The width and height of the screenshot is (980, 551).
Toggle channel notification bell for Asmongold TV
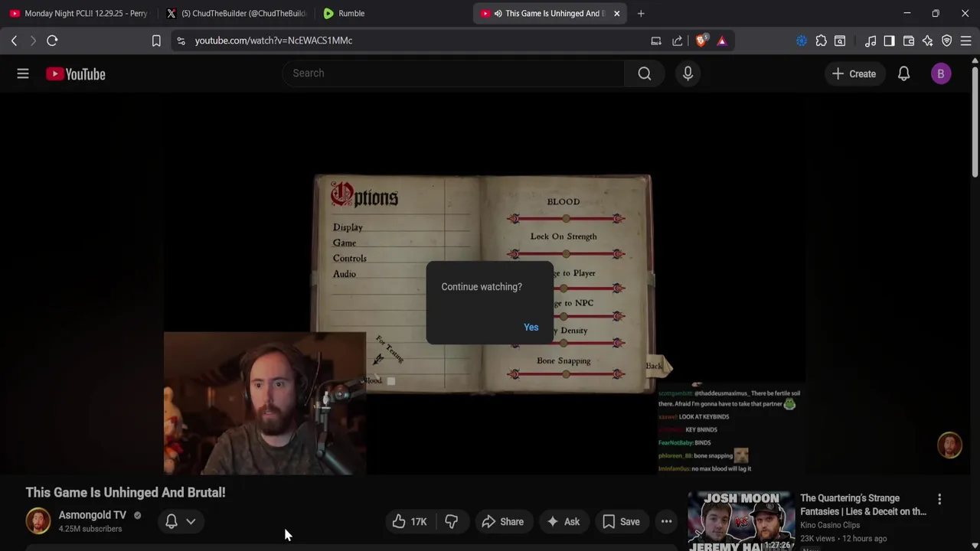click(171, 521)
